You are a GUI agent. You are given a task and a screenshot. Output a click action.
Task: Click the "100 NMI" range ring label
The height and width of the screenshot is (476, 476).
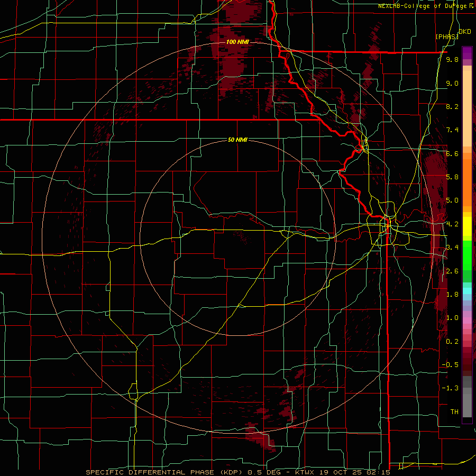point(237,42)
